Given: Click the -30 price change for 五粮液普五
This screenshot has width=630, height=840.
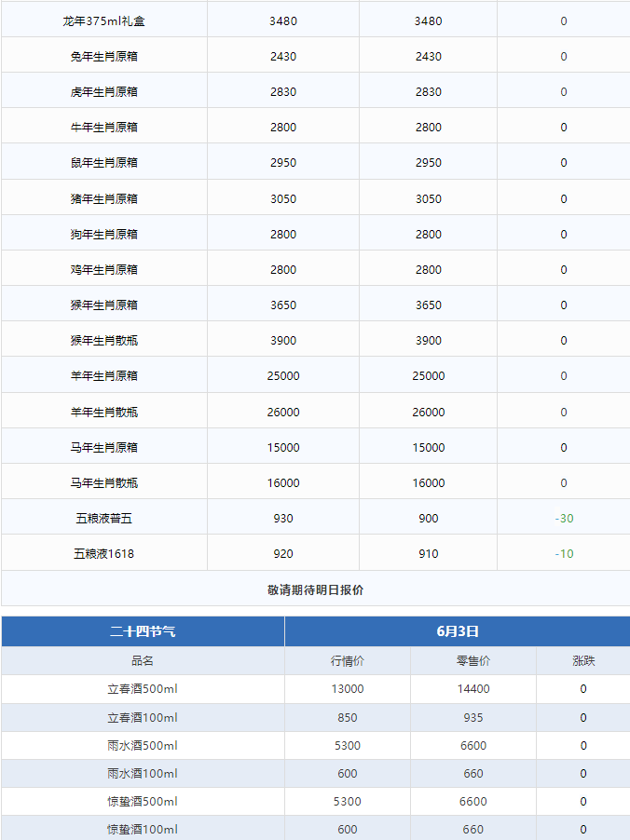Looking at the screenshot, I should (564, 518).
